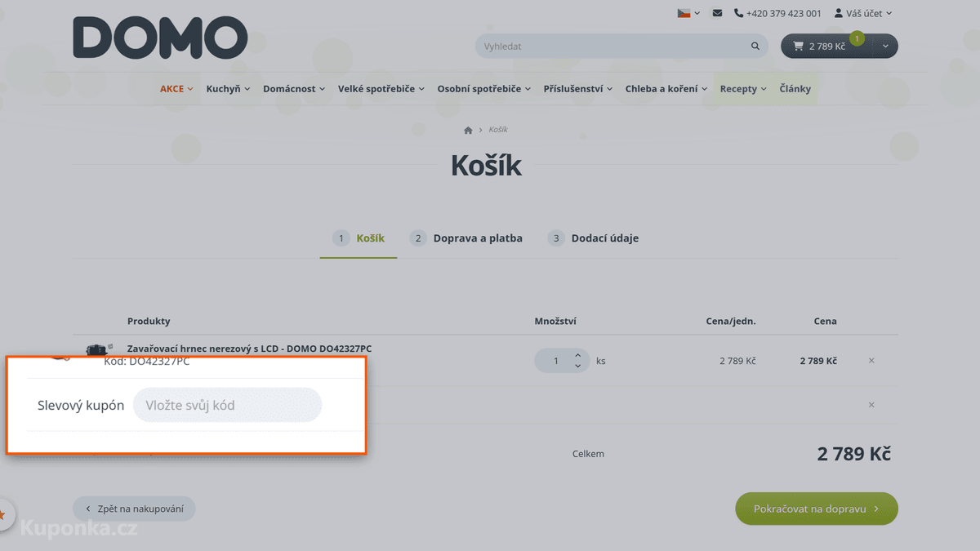Open the Czech flag language selector
The height and width of the screenshot is (551, 980).
(x=688, y=13)
